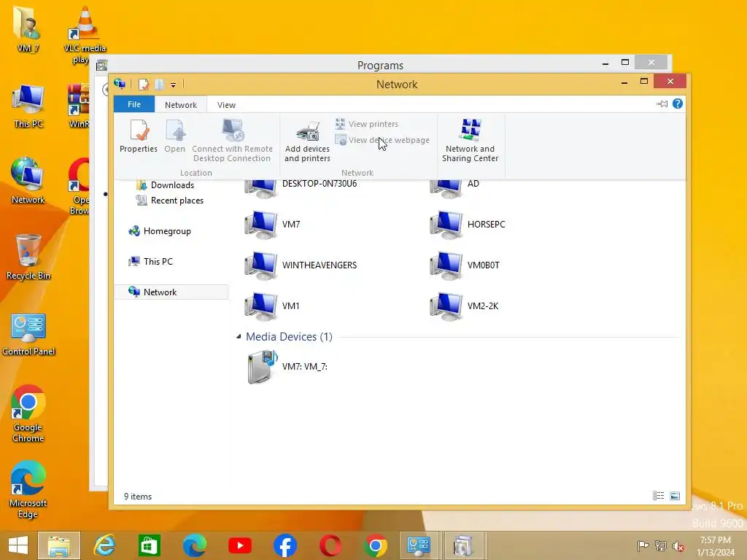
Task: Open the Recycle Bin
Action: click(28, 257)
